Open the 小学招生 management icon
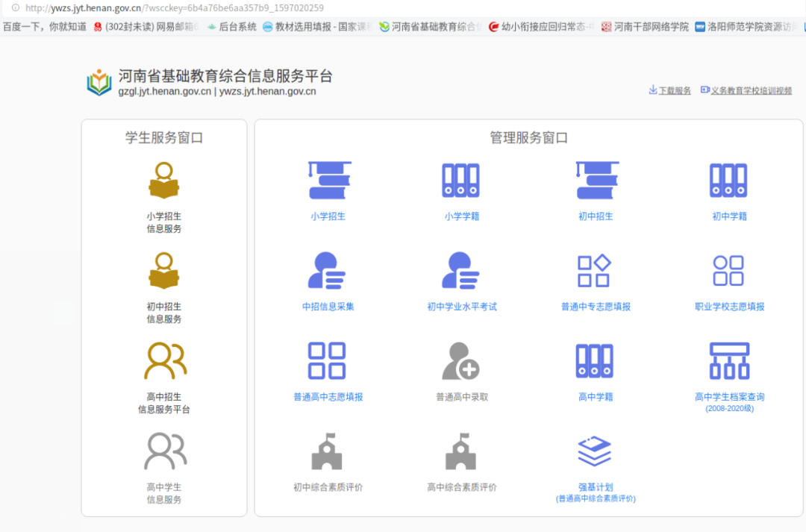Screen dimensions: 806x532 (328, 181)
